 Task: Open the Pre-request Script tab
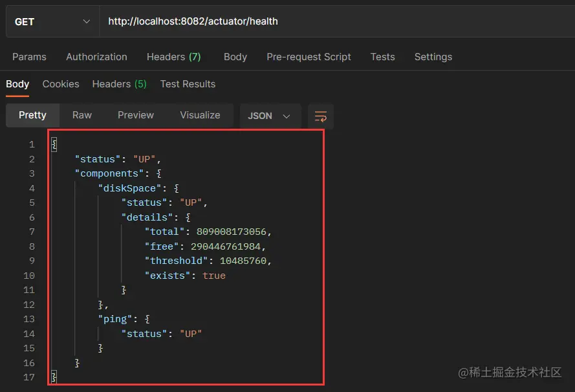tap(309, 57)
